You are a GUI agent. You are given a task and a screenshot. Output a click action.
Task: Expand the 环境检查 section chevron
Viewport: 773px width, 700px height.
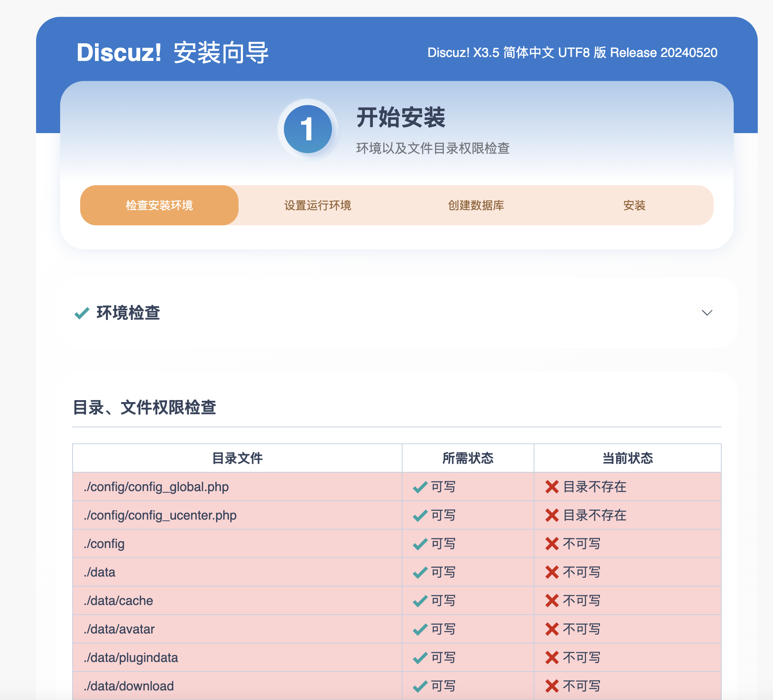707,313
